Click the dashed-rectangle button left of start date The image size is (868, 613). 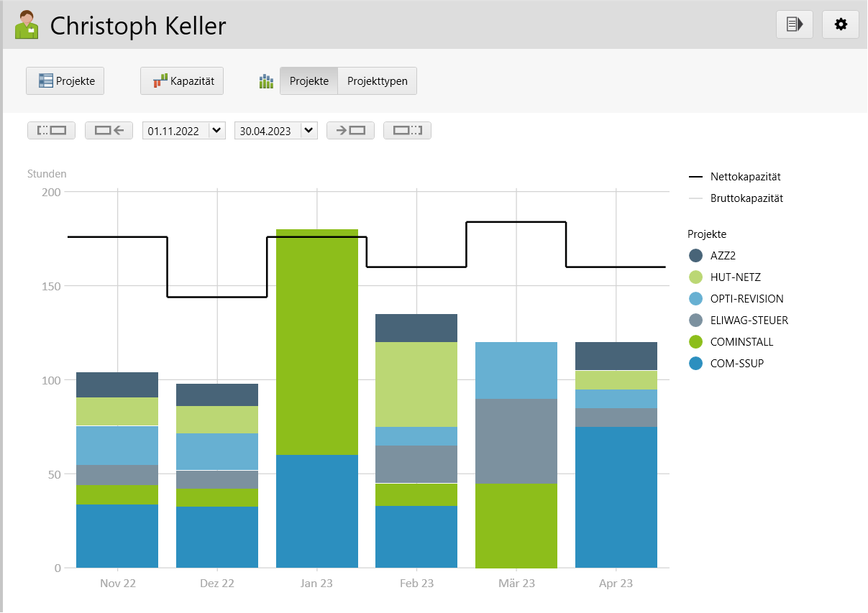click(x=51, y=131)
